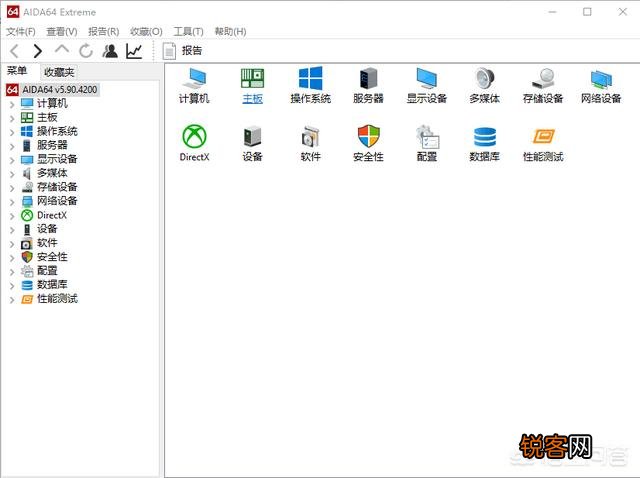Image resolution: width=640 pixels, height=478 pixels.
Task: Open the 查看(V) menu
Action: pos(62,31)
